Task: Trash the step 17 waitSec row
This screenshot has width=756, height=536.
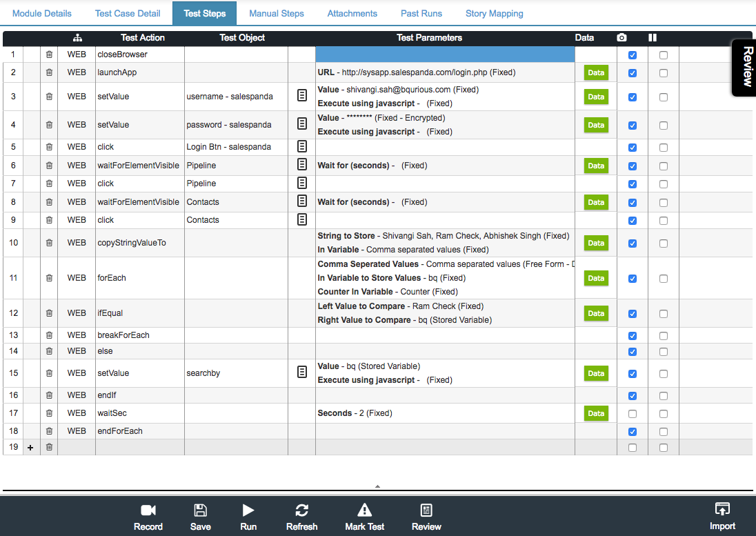Action: tap(49, 413)
